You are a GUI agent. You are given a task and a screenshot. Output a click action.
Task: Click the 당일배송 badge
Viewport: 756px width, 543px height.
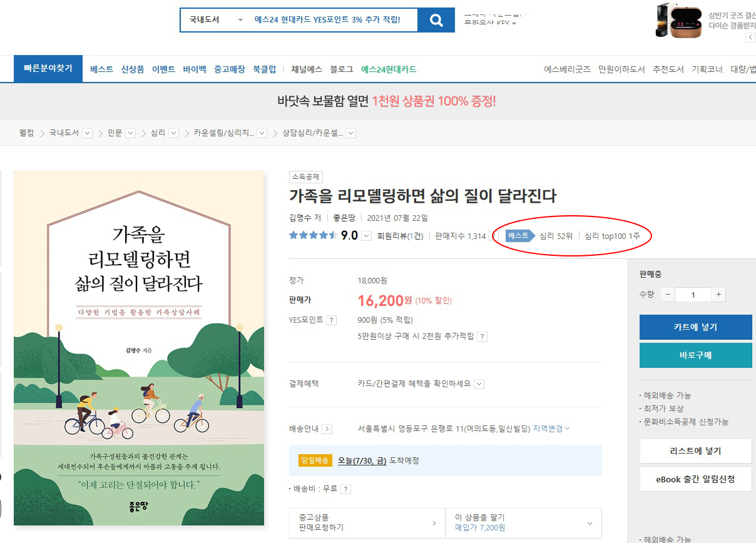click(315, 460)
